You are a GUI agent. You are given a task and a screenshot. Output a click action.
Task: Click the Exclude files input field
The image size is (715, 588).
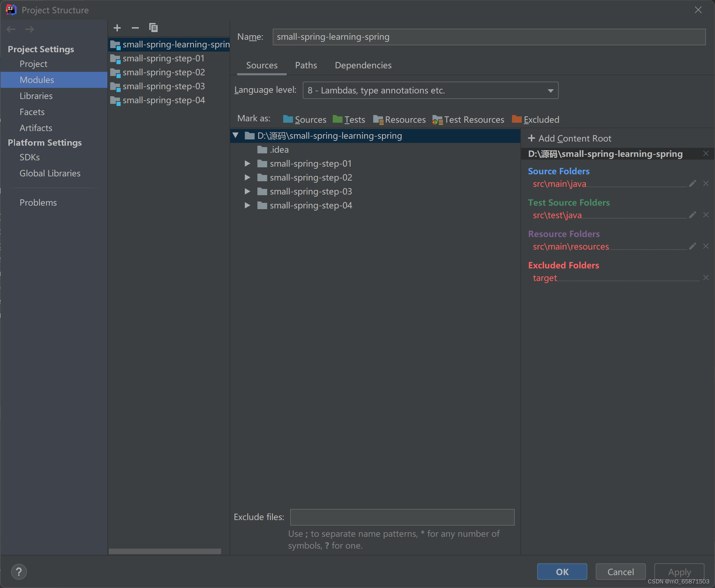[402, 517]
